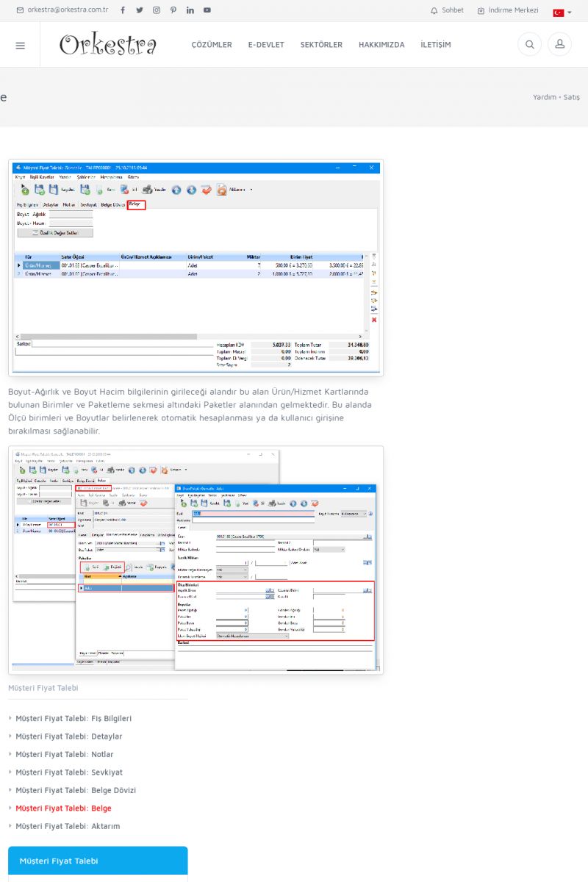Open the ÇÖZÜMLER menu
Viewport: 588px width, 882px height.
212,45
